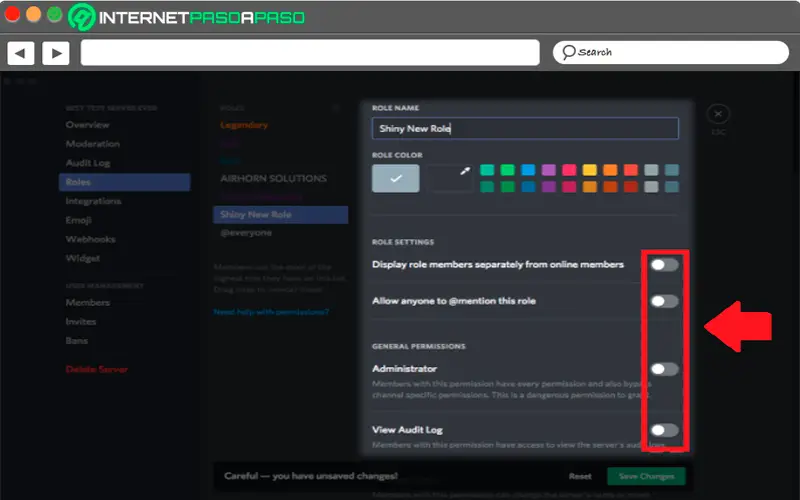
Task: Click the InternetPasoAPaso logo icon
Action: (82, 17)
